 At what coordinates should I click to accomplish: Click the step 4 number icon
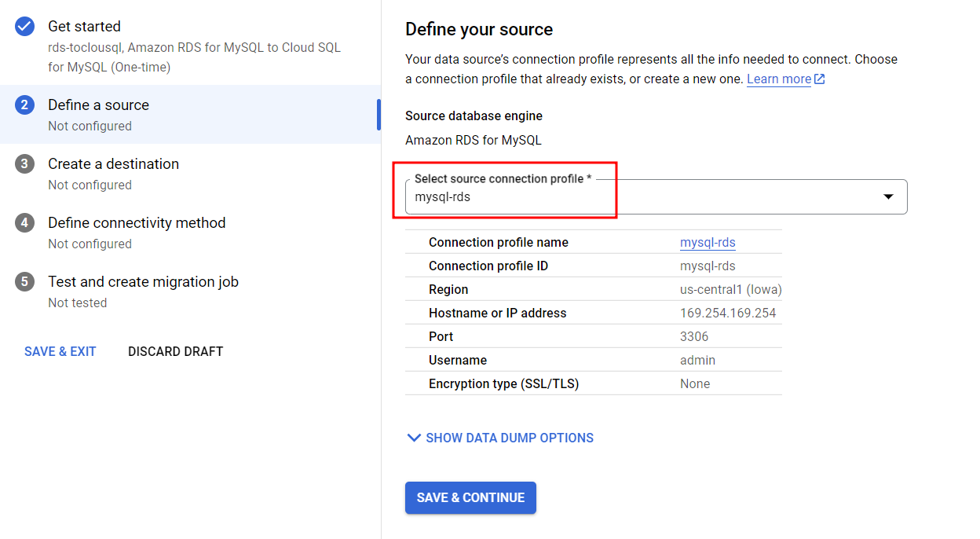24,223
